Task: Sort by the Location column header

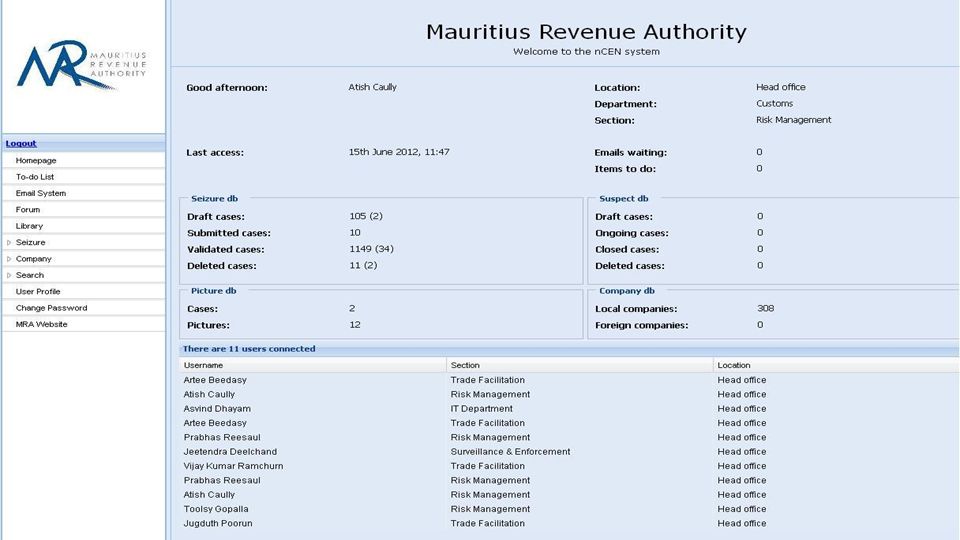Action: (x=836, y=365)
